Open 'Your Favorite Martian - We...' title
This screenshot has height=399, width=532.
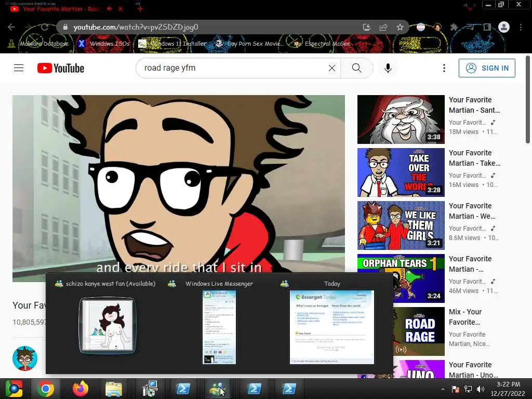point(472,211)
